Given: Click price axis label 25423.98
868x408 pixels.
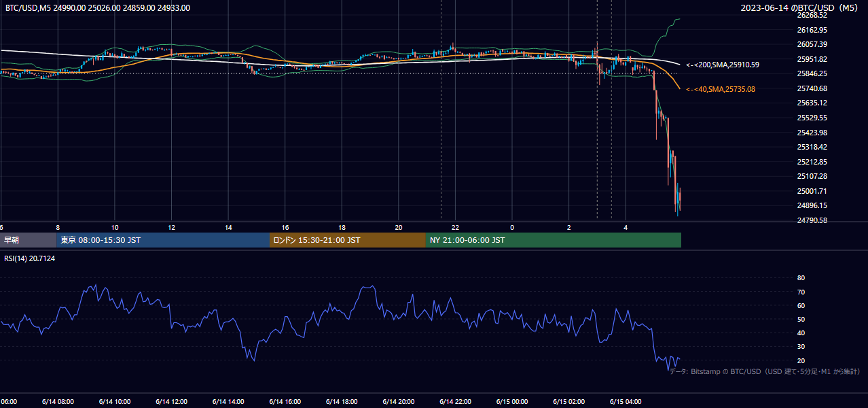Looking at the screenshot, I should tap(812, 133).
